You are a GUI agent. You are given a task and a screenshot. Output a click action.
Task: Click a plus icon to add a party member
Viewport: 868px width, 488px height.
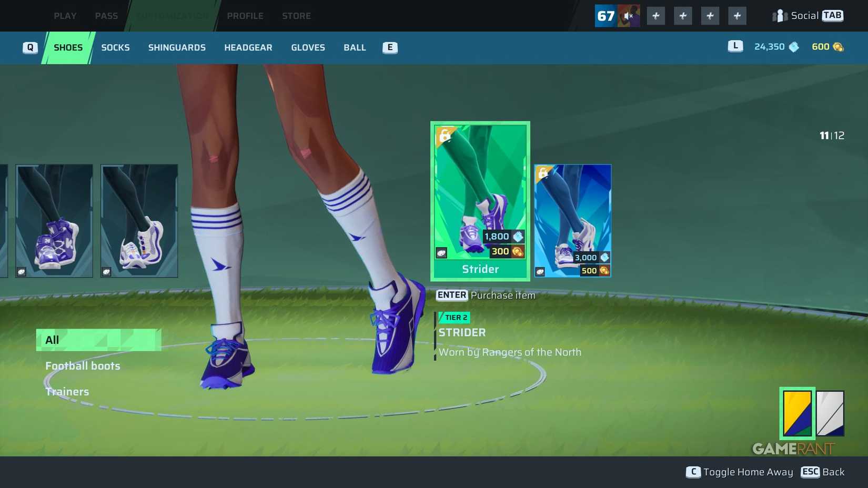tap(655, 16)
